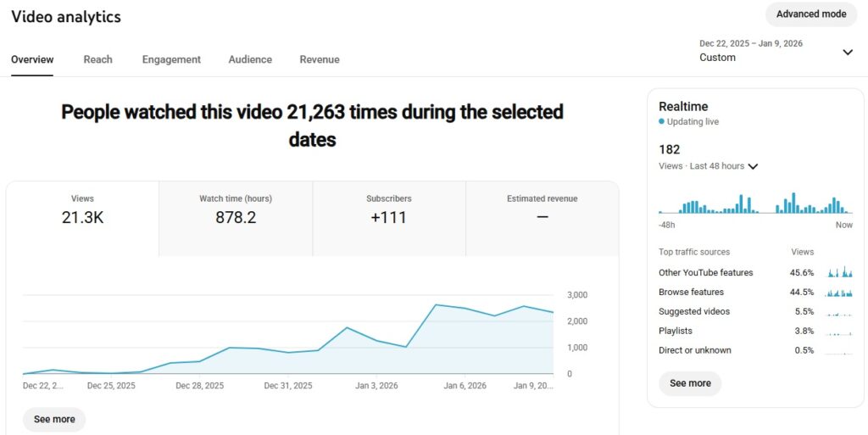Go to the Revenue tab
Image resolution: width=868 pixels, height=435 pixels.
pyautogui.click(x=320, y=59)
